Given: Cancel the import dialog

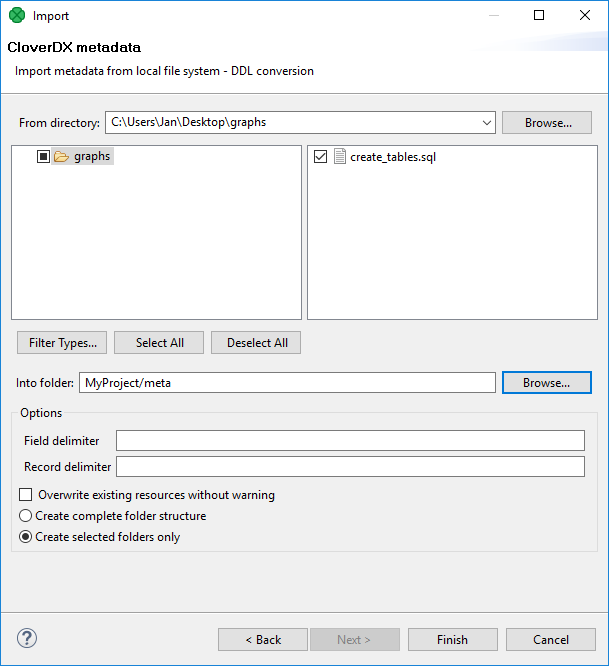Looking at the screenshot, I should tap(551, 640).
